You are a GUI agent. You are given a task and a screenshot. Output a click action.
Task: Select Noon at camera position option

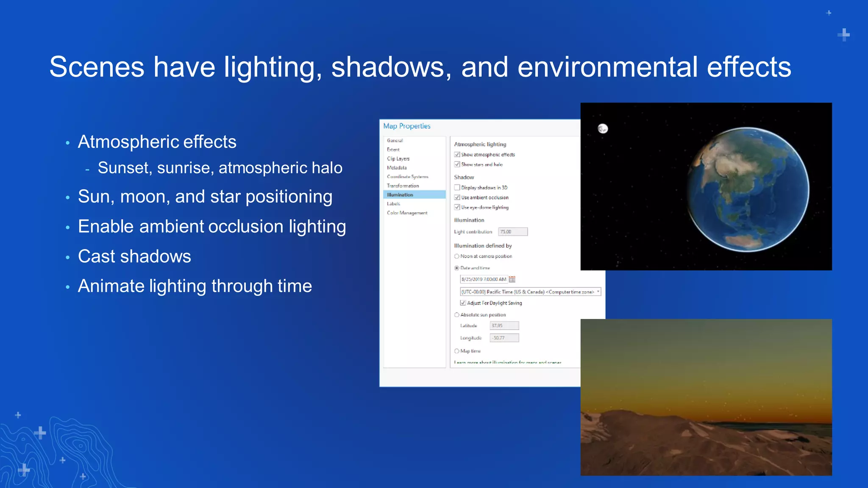(x=457, y=256)
